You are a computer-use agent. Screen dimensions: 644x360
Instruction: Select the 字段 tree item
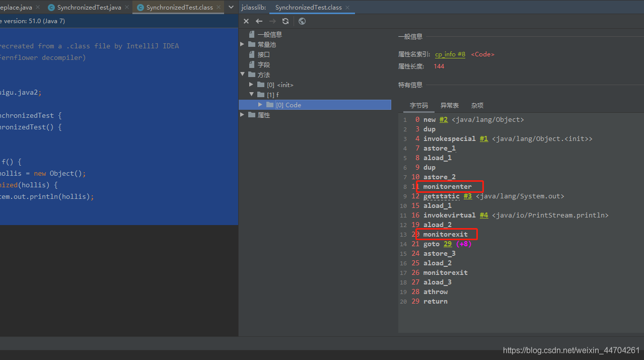(263, 64)
